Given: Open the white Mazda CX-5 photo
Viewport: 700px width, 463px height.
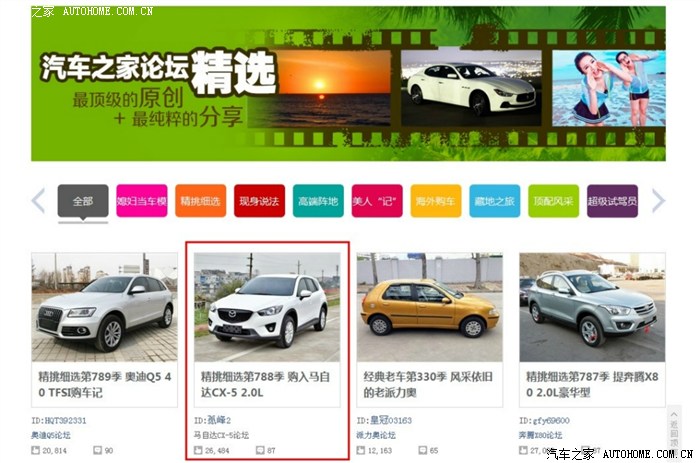Looking at the screenshot, I should point(267,307).
